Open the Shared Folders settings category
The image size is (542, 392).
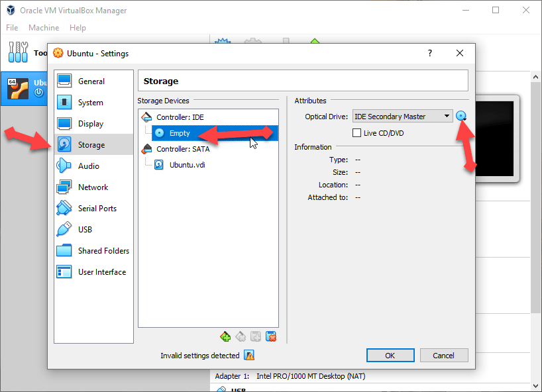coord(103,251)
